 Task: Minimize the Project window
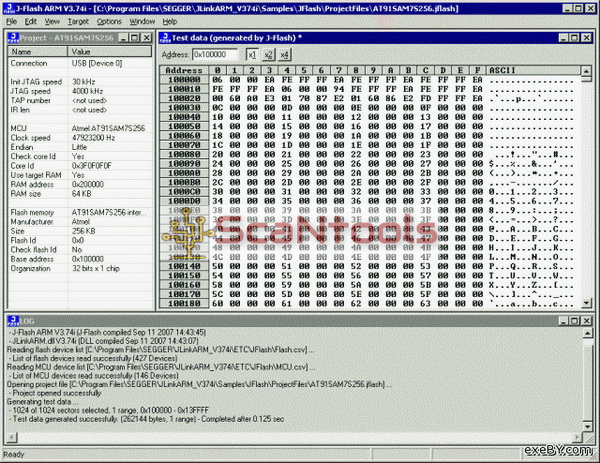(x=124, y=38)
